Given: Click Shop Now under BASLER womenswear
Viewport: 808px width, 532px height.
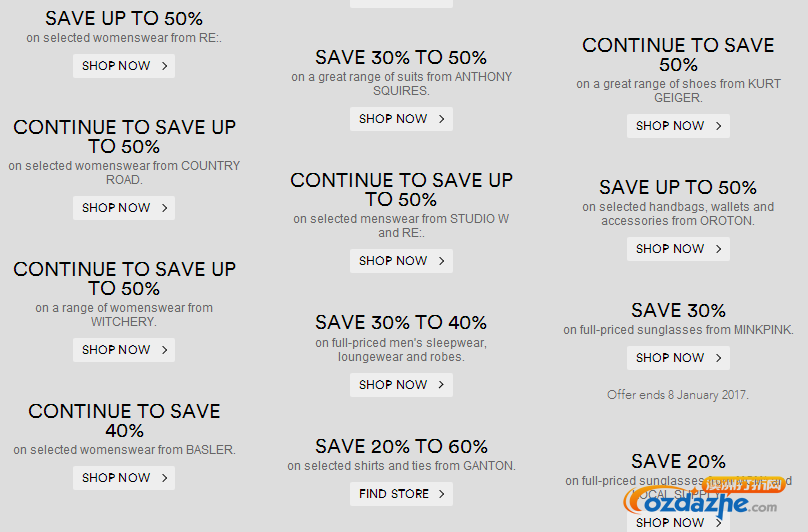Looking at the screenshot, I should click(124, 478).
